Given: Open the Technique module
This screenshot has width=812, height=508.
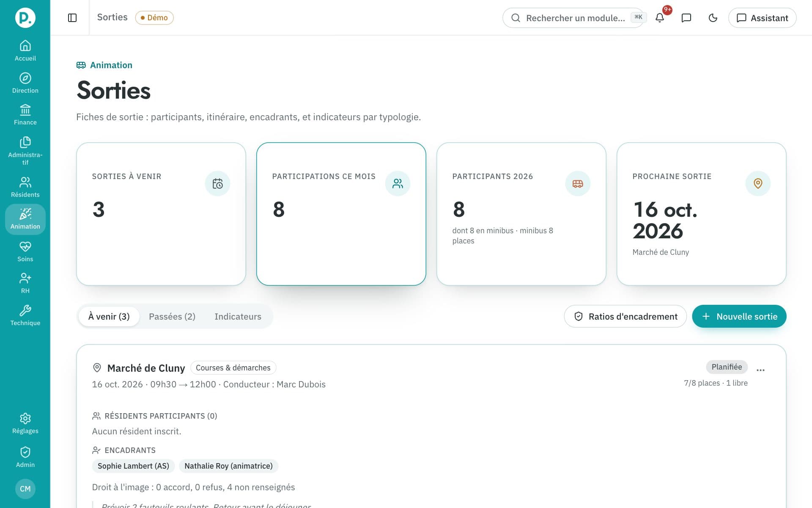Looking at the screenshot, I should [25, 316].
